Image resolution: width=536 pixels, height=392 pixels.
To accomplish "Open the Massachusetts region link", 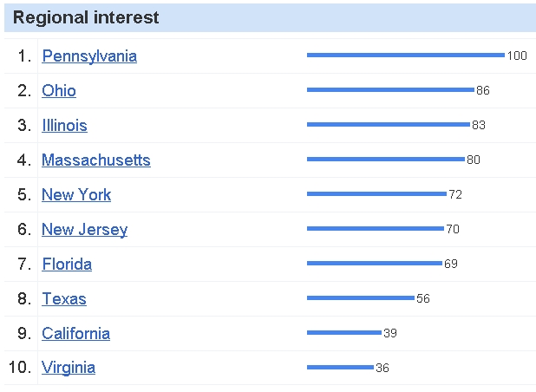I will [x=96, y=160].
